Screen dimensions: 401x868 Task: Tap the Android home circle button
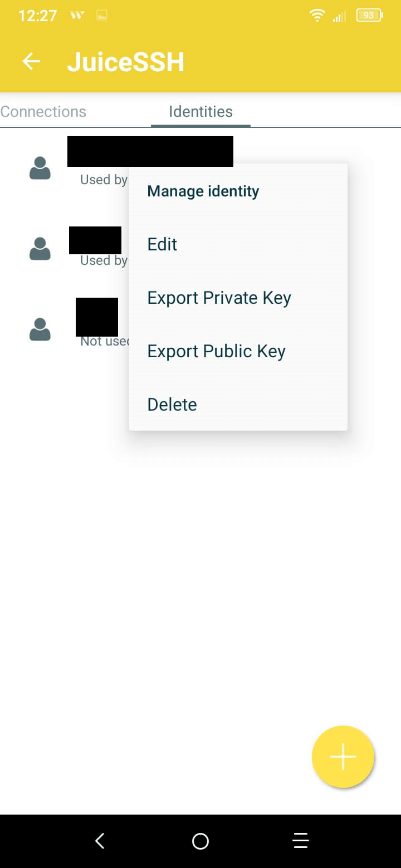[200, 841]
